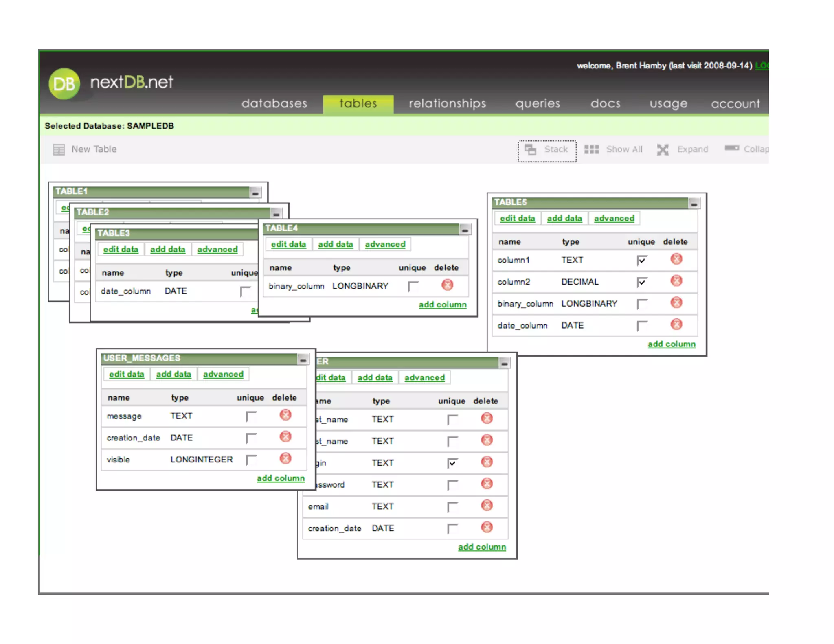Uncheck unique for column2 in TABLE5
This screenshot has height=644, width=834.
point(642,282)
